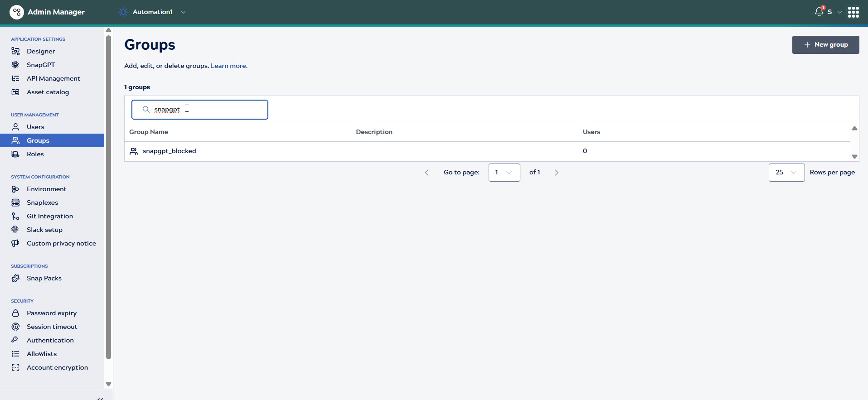The width and height of the screenshot is (868, 400).
Task: Click the Snaplexes server icon
Action: click(15, 202)
